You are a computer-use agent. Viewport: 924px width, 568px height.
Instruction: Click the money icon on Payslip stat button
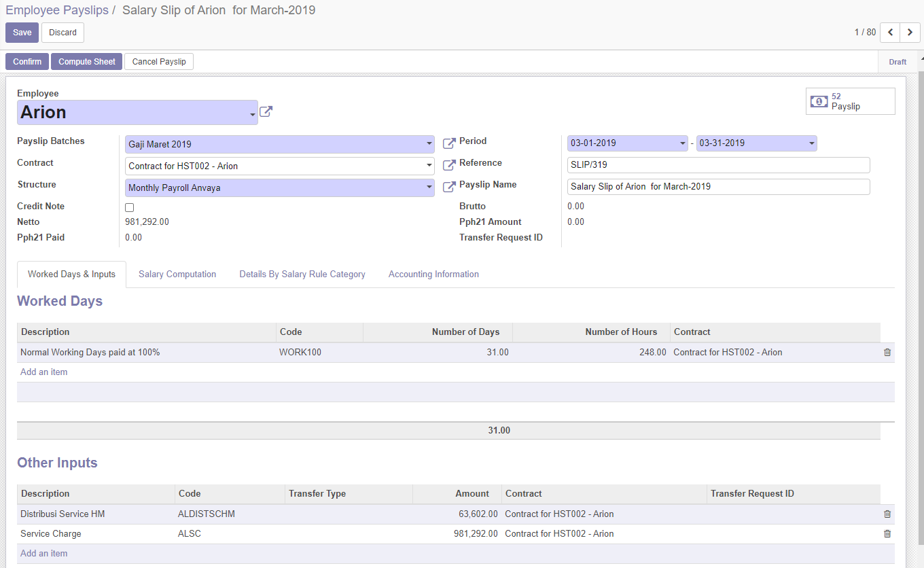click(x=819, y=101)
